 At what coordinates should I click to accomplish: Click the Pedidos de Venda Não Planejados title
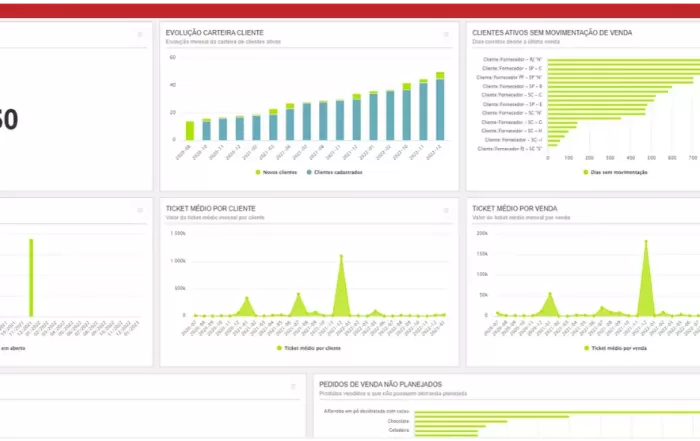click(x=380, y=383)
